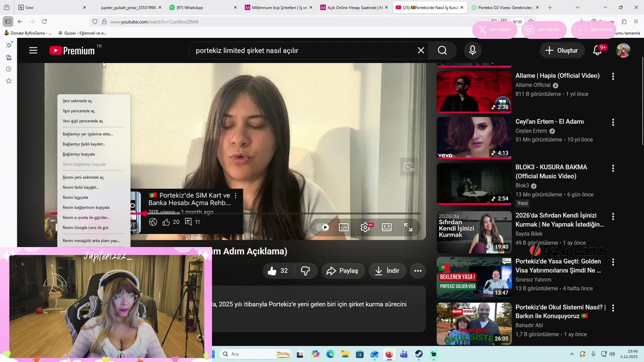The image size is (644, 362).
Task: Open the miniplayer overlay icon on the video
Action: [409, 166]
